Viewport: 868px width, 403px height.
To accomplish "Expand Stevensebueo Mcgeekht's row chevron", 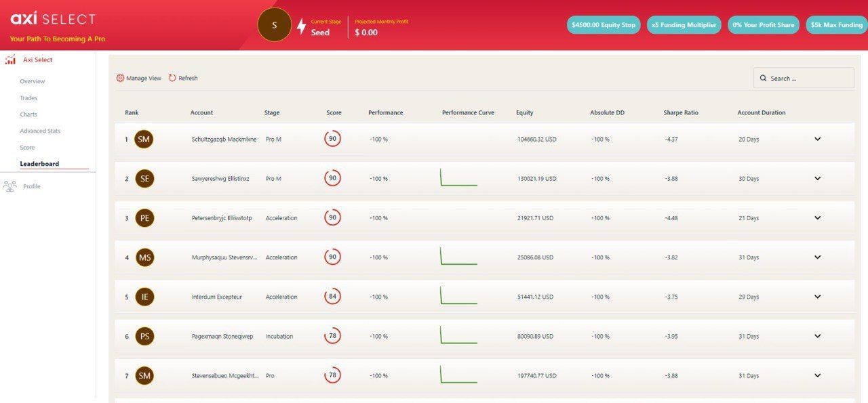I will (817, 375).
